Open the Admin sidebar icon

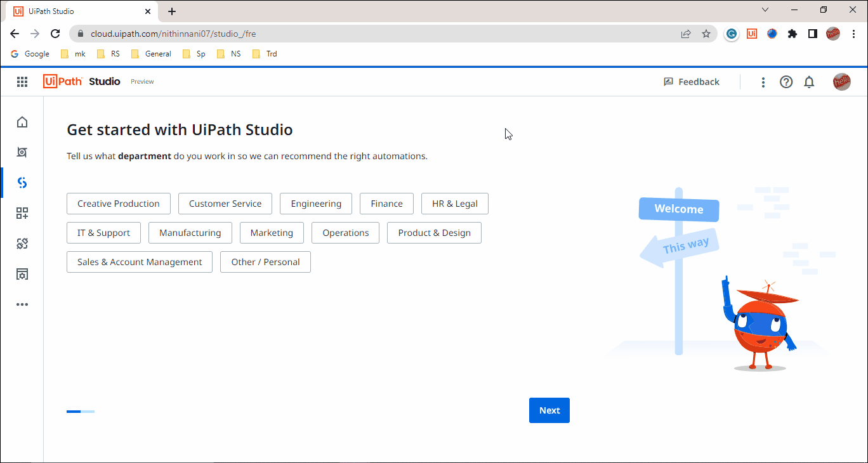(x=22, y=274)
